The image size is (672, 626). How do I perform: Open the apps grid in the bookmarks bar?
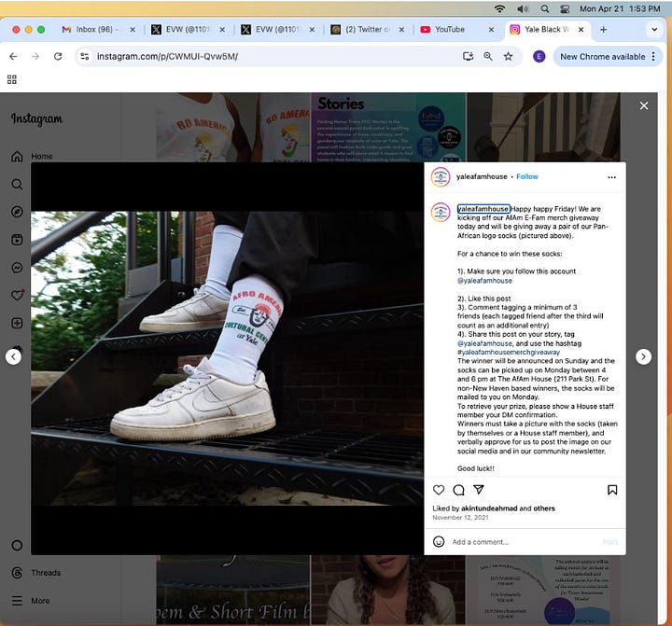tap(12, 79)
